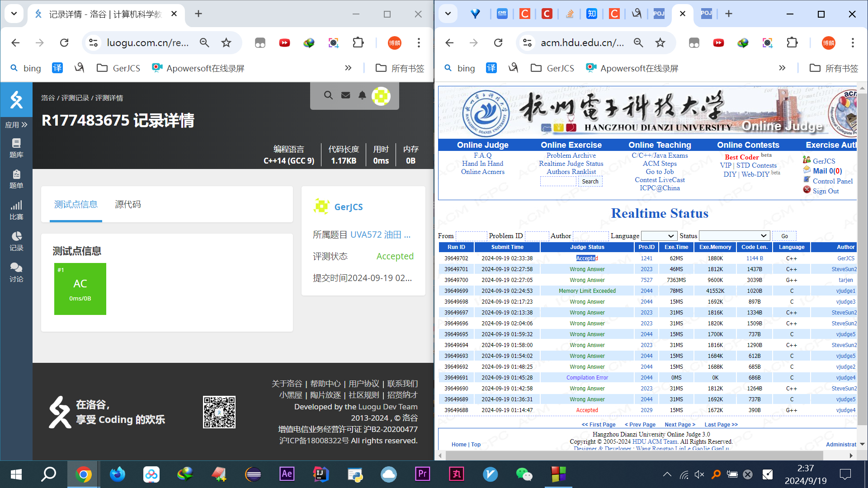Screen dimensions: 868x488
Task: Open the Luogu mail envelope icon
Action: tap(345, 95)
